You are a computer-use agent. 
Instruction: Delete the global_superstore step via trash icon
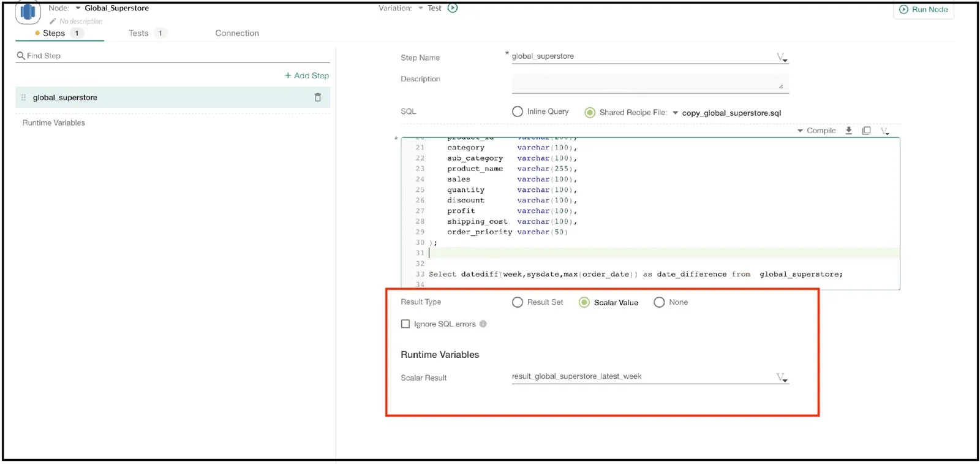pos(317,97)
